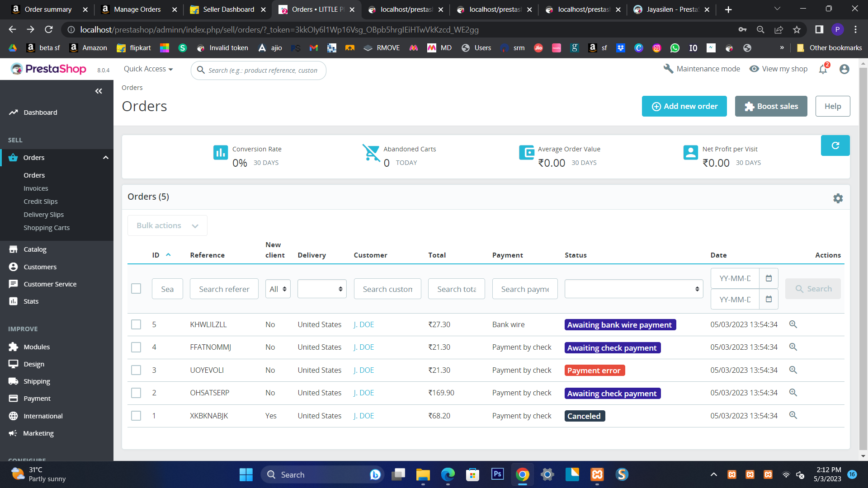Open Invoices in the sidebar menu
The width and height of the screenshot is (868, 488).
[x=36, y=188]
